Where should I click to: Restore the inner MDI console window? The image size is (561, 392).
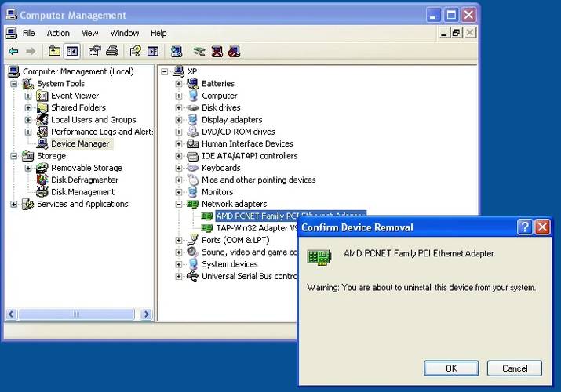[455, 33]
